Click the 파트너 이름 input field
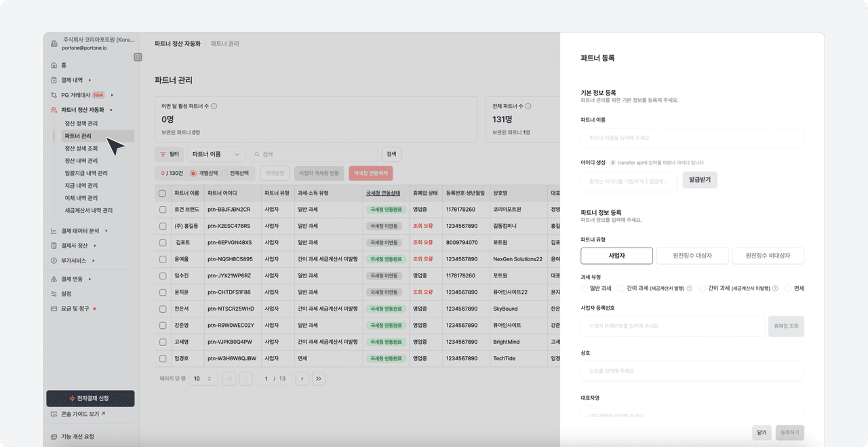Viewport: 868px width, 447px height. coord(692,138)
